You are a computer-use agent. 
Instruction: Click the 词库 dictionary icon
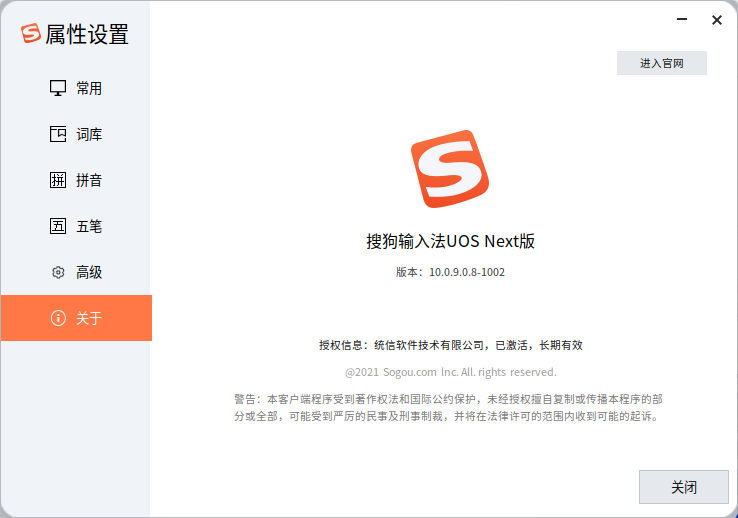click(58, 134)
